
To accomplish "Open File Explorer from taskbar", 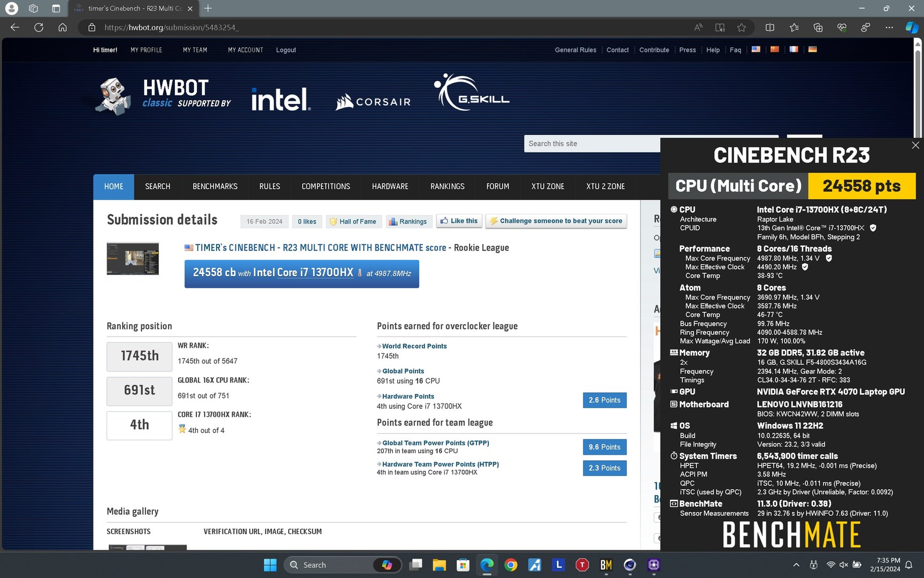I will coord(439,565).
